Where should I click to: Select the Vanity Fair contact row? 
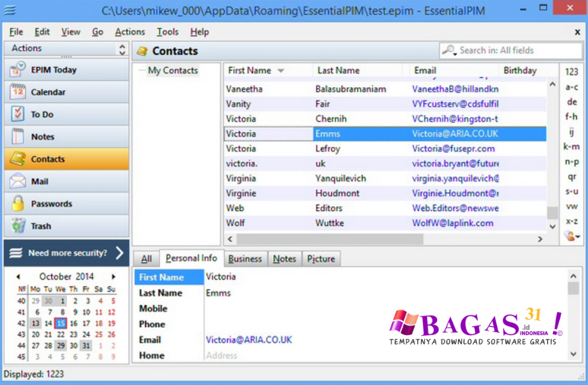click(x=385, y=104)
